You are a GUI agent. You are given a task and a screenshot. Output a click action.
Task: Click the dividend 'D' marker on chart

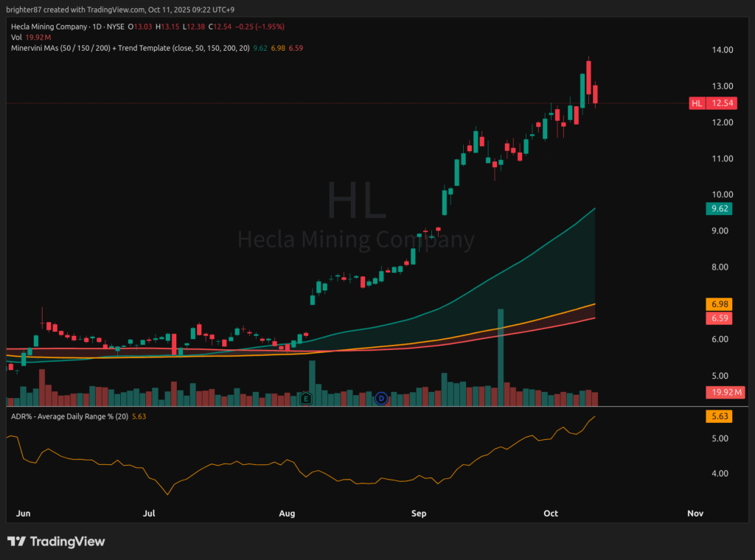[381, 399]
